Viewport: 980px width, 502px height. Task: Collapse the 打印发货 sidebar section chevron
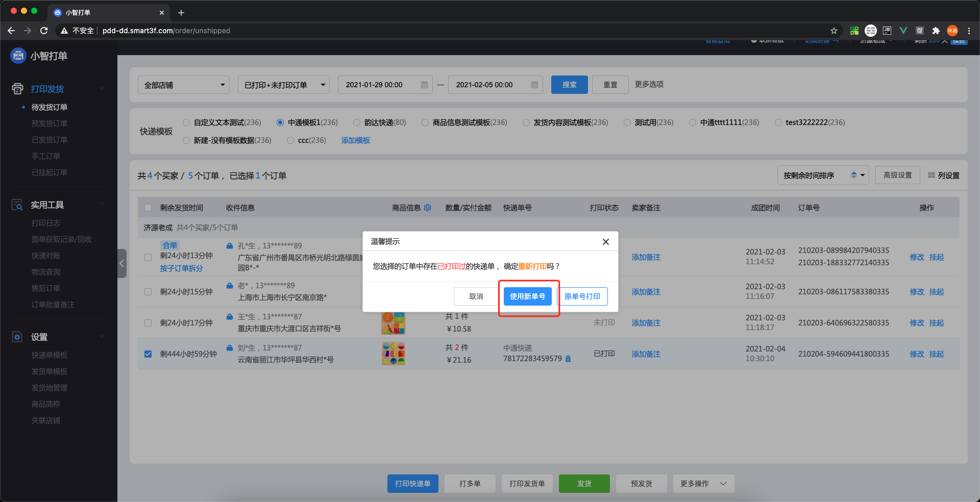[x=102, y=89]
